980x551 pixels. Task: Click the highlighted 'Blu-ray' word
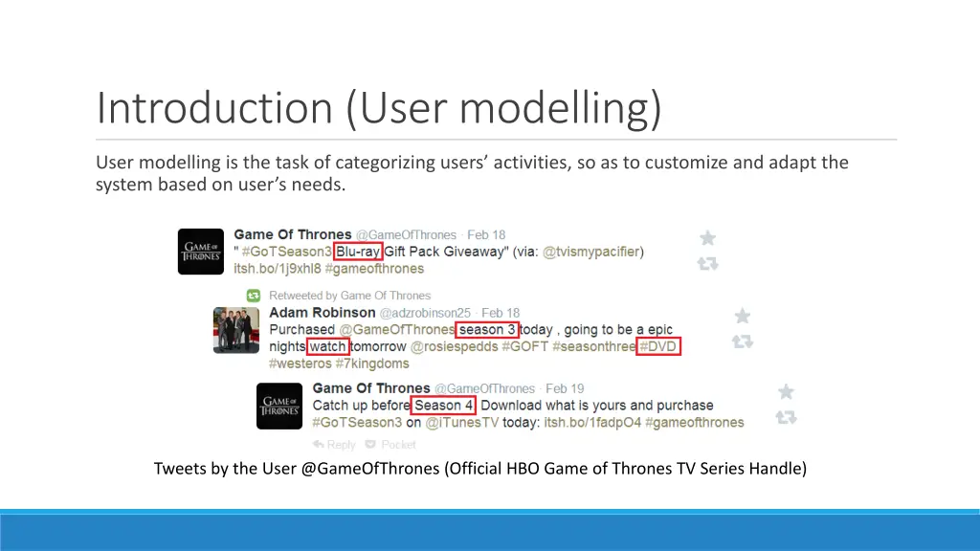click(x=358, y=252)
